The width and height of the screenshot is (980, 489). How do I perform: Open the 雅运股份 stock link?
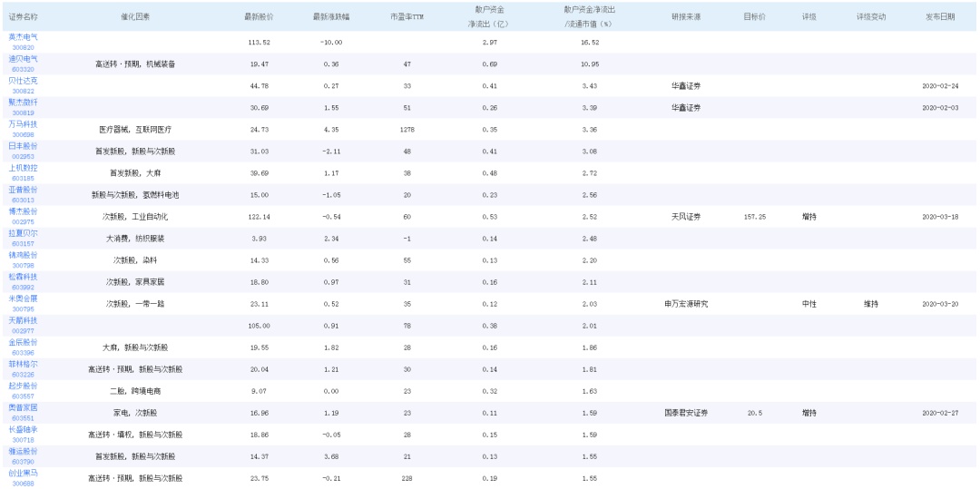[23, 452]
